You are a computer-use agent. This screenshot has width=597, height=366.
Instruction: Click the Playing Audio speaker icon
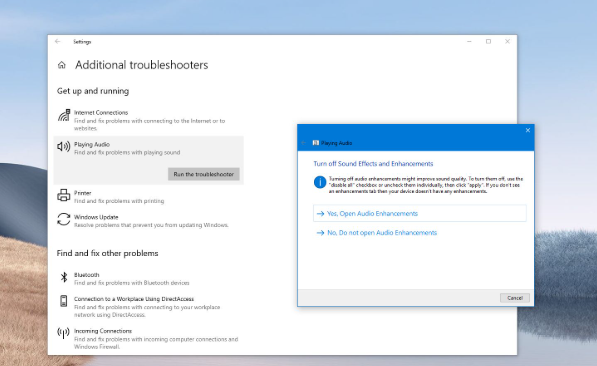[x=64, y=146]
